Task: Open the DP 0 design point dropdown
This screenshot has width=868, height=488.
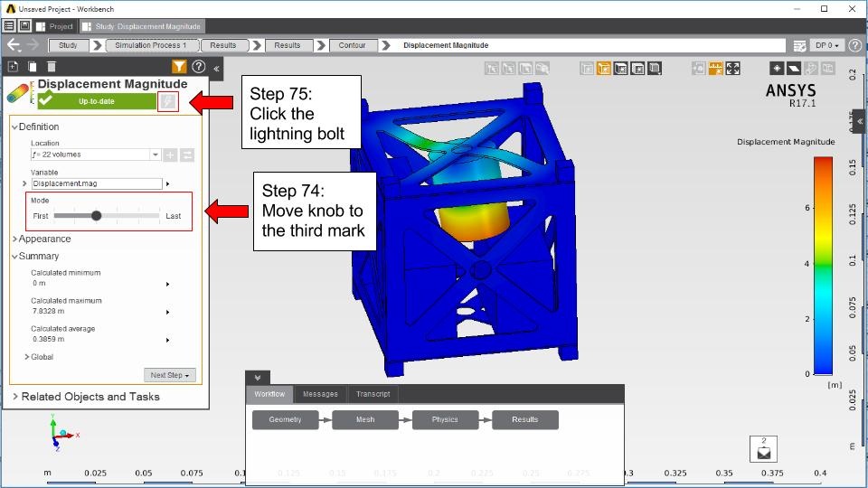Action: click(x=827, y=45)
